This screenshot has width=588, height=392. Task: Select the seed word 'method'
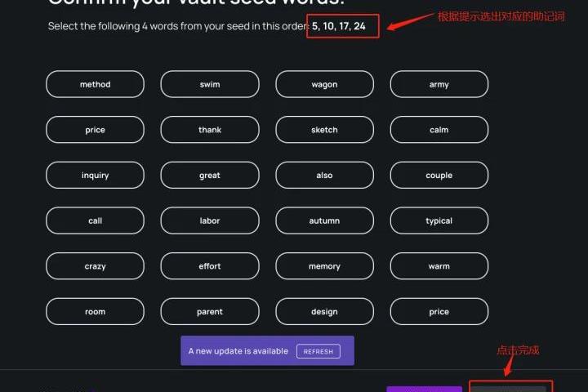pyautogui.click(x=95, y=84)
